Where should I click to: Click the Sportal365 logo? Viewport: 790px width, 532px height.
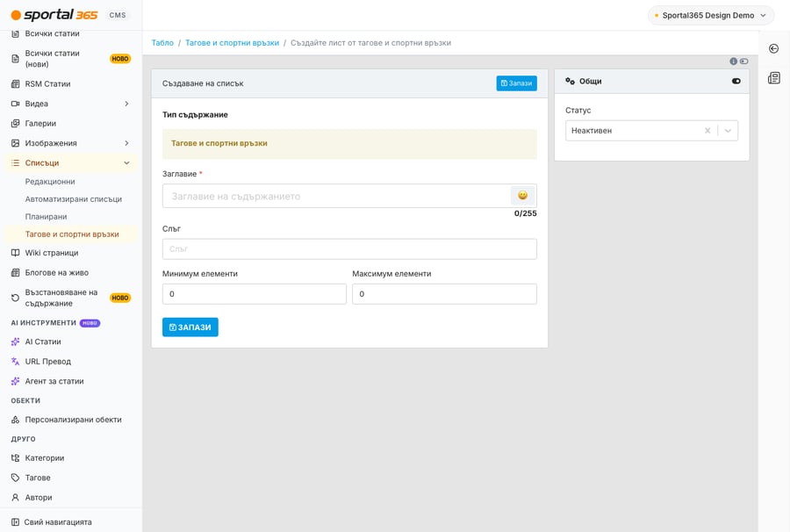[x=54, y=15]
